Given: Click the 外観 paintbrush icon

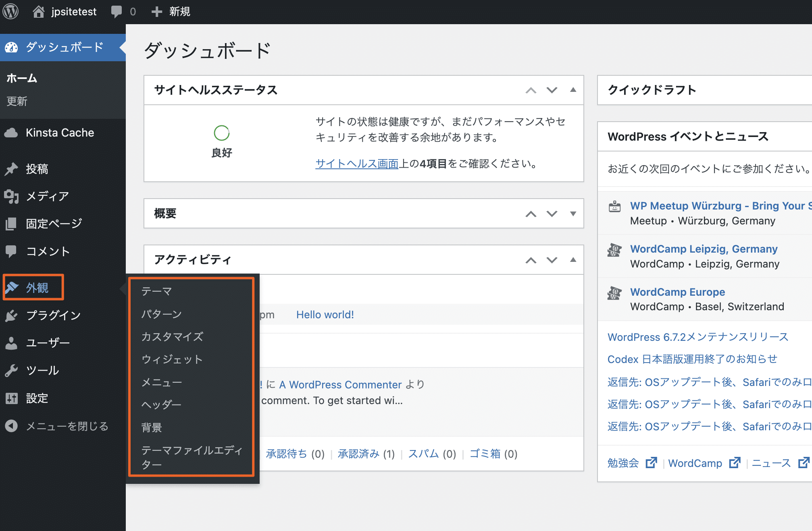Looking at the screenshot, I should tap(12, 287).
